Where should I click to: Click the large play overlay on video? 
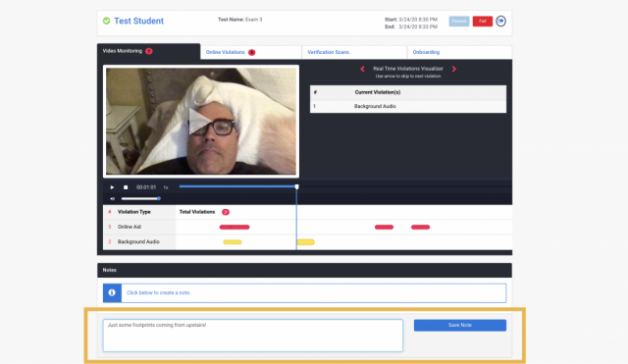coord(199,121)
